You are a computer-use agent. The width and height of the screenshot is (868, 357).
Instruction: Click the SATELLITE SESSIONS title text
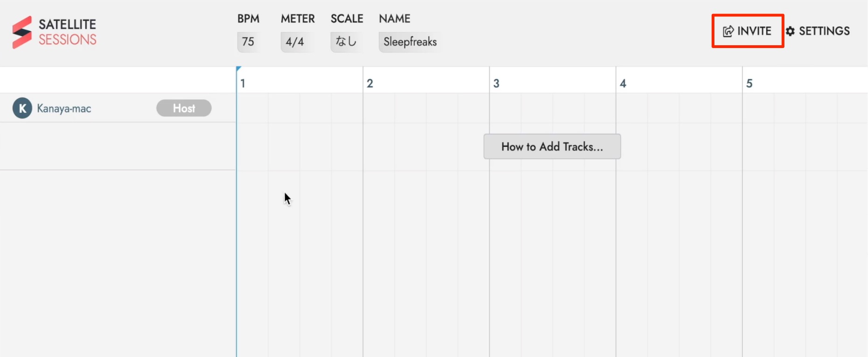tap(67, 32)
